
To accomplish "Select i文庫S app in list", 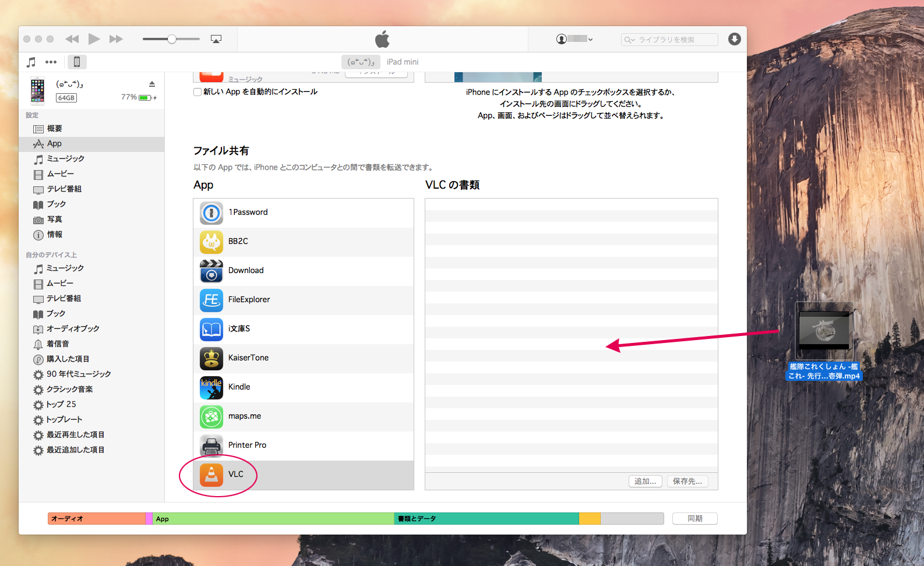I will (x=304, y=330).
